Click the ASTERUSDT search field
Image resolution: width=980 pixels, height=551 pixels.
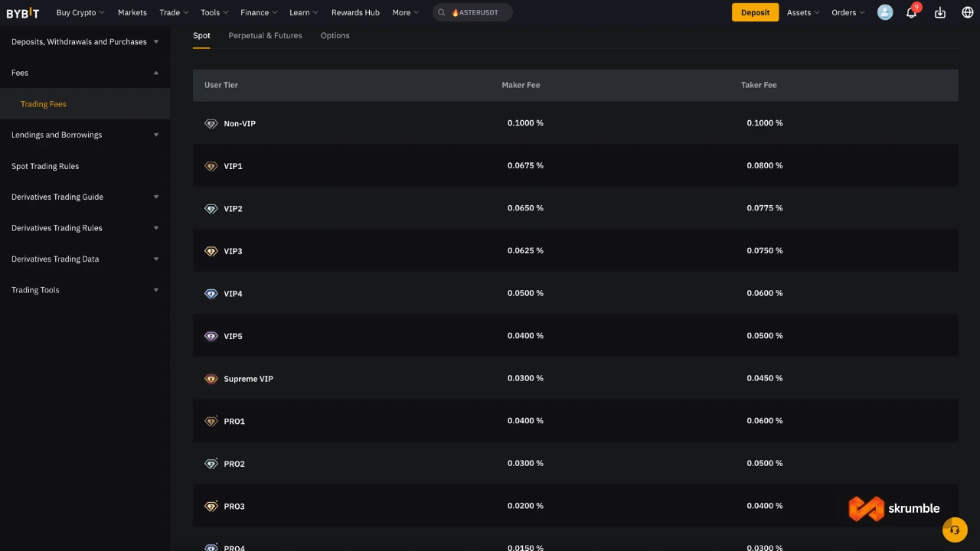click(x=472, y=12)
